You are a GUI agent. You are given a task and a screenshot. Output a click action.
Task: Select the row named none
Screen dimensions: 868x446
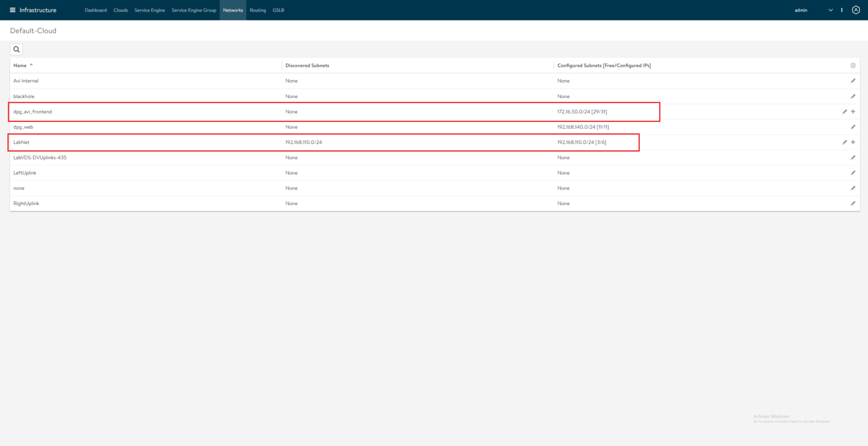(19, 188)
